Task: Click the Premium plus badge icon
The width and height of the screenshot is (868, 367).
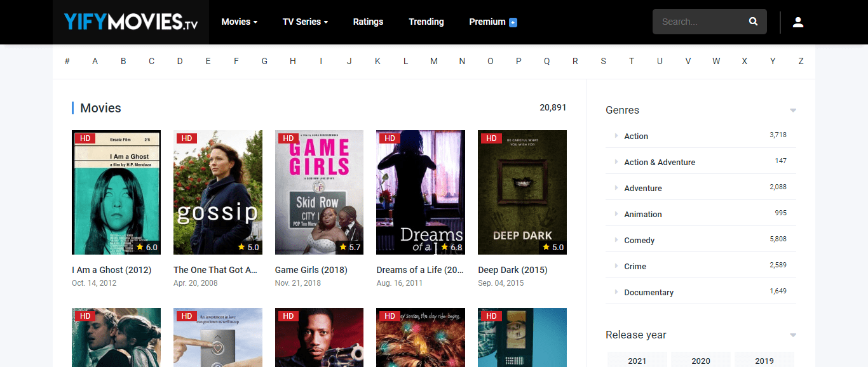Action: 513,22
